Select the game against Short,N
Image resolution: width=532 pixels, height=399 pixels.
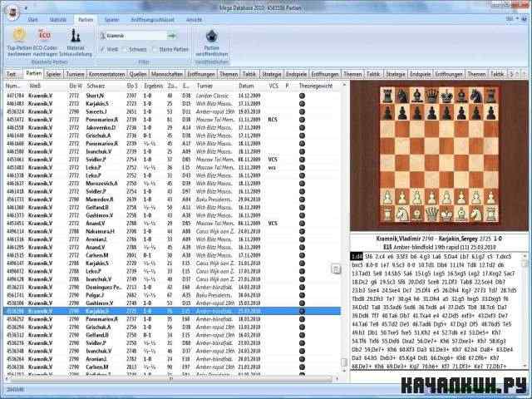pyautogui.click(x=172, y=96)
